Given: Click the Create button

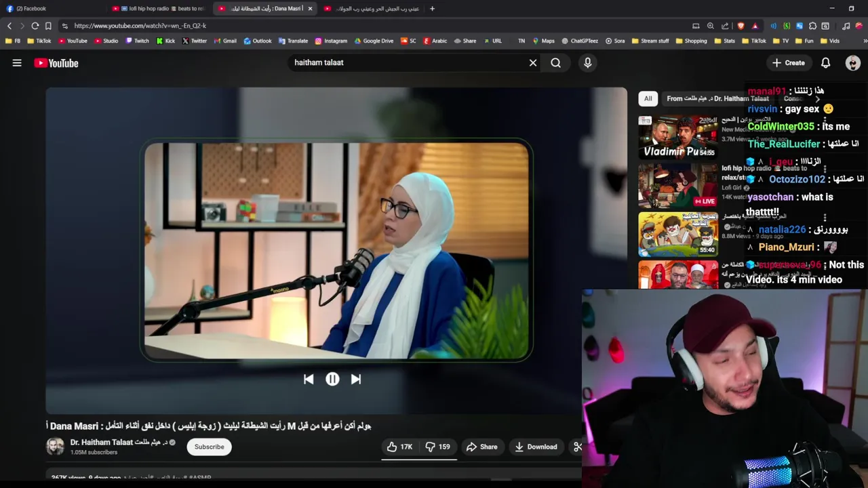Looking at the screenshot, I should [788, 63].
